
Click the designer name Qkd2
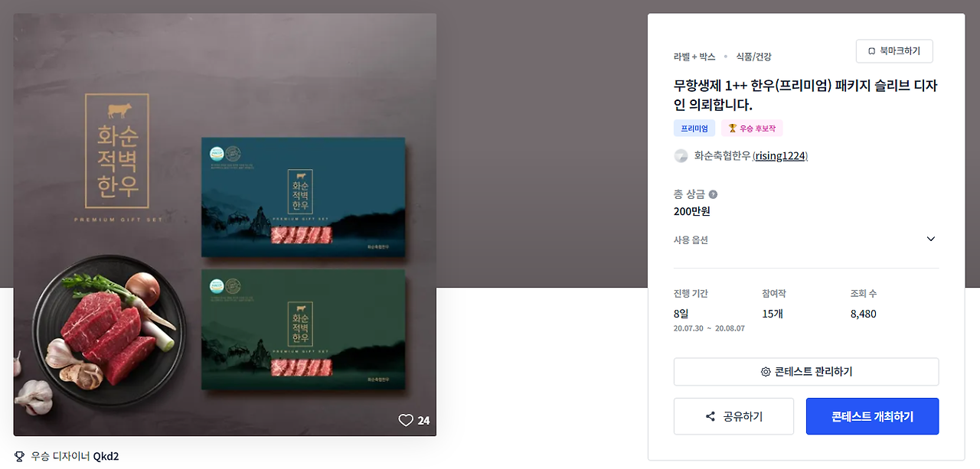point(106,456)
